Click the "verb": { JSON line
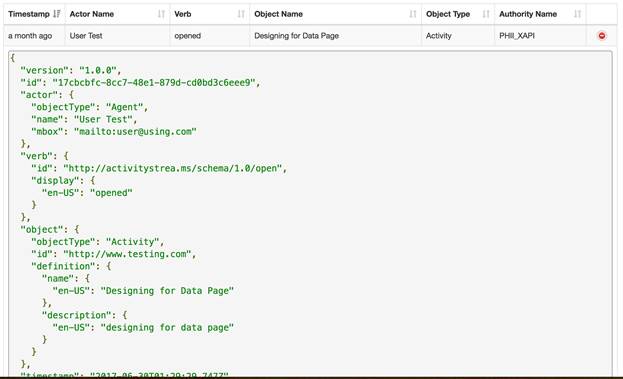Viewport: 623px width, 379px height. pyautogui.click(x=44, y=156)
